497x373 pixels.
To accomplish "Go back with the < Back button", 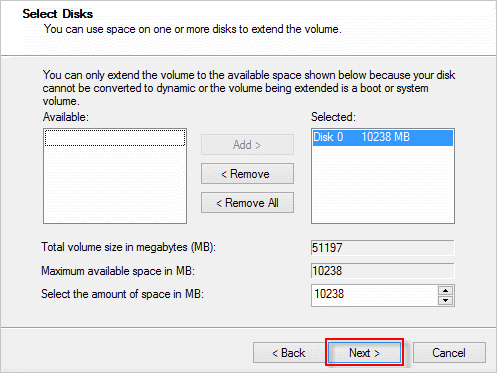I will (x=289, y=352).
